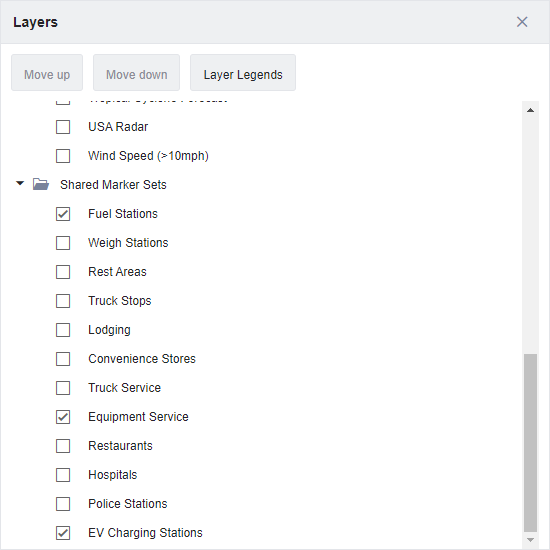Check the Convenience Stores checkbox
The height and width of the screenshot is (550, 550).
[63, 359]
